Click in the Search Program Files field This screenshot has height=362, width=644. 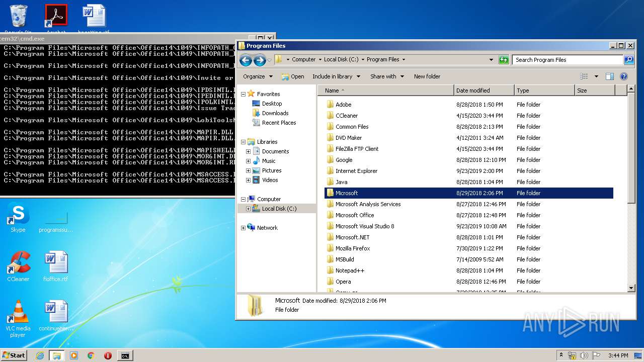pos(568,60)
